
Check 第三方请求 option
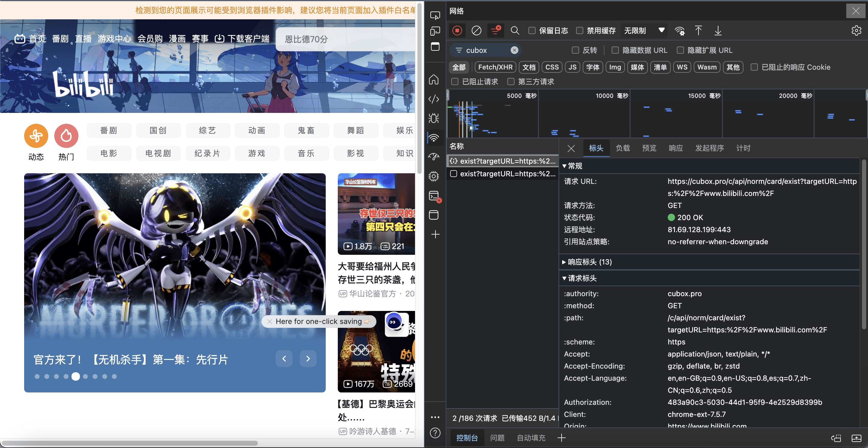[x=511, y=82]
